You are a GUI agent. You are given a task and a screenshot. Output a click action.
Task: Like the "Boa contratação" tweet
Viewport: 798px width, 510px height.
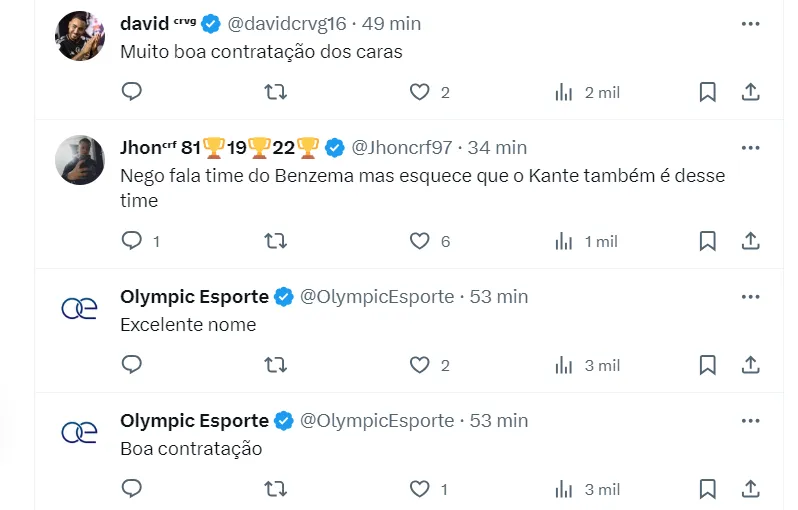pyautogui.click(x=420, y=489)
